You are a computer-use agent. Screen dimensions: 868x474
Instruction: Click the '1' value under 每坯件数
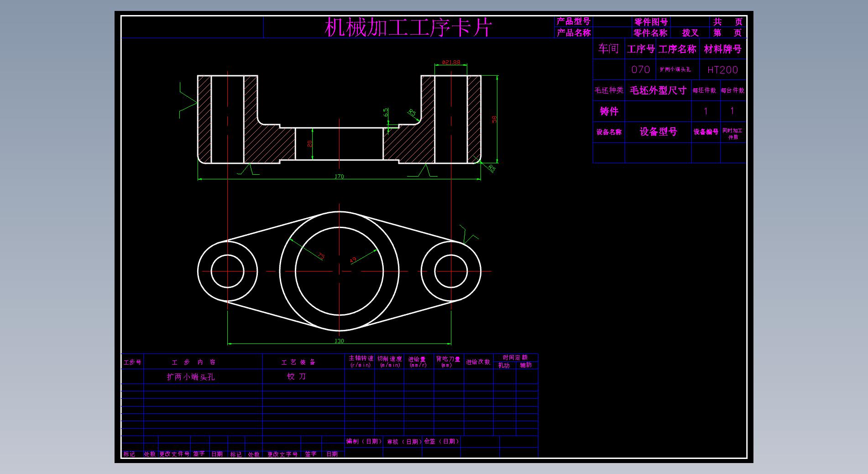tap(706, 111)
